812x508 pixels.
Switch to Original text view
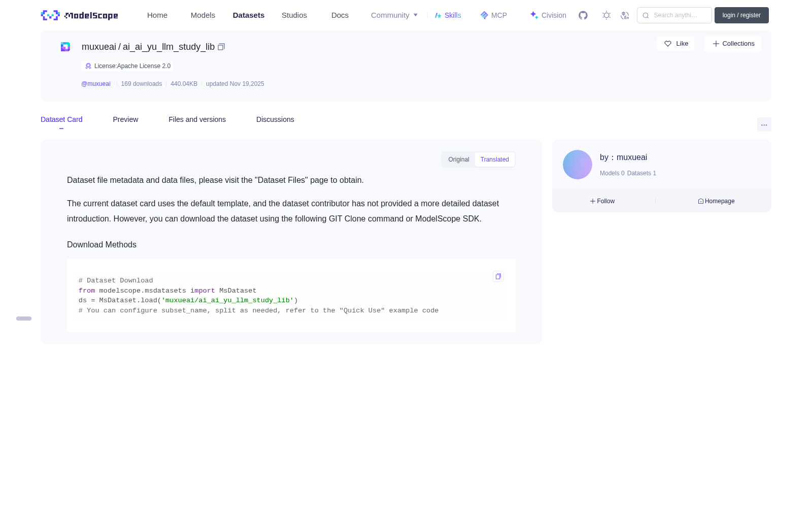[459, 160]
